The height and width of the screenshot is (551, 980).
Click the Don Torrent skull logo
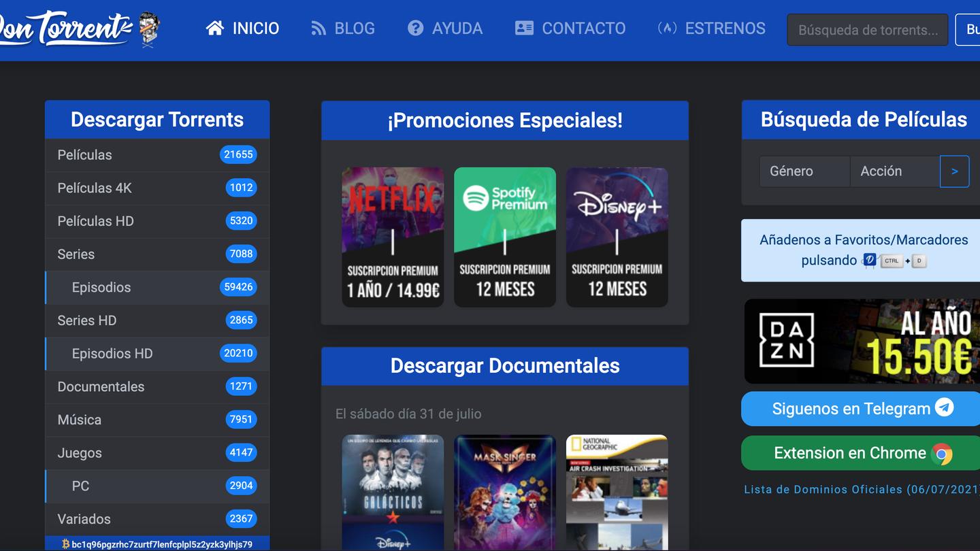coord(149,29)
